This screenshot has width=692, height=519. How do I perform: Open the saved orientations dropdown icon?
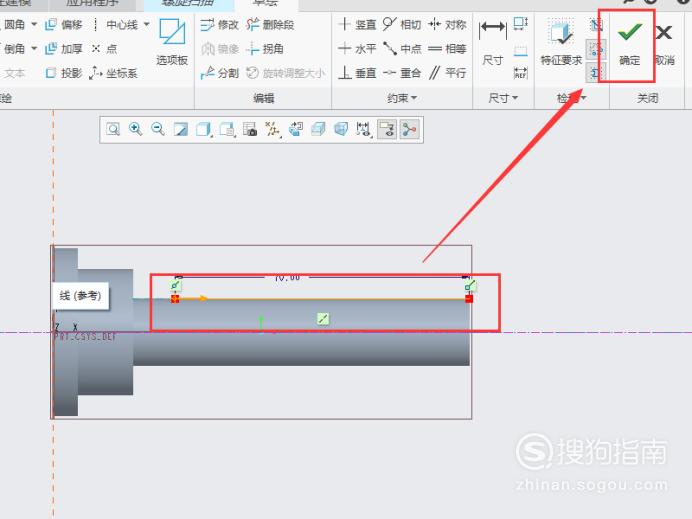pyautogui.click(x=227, y=129)
